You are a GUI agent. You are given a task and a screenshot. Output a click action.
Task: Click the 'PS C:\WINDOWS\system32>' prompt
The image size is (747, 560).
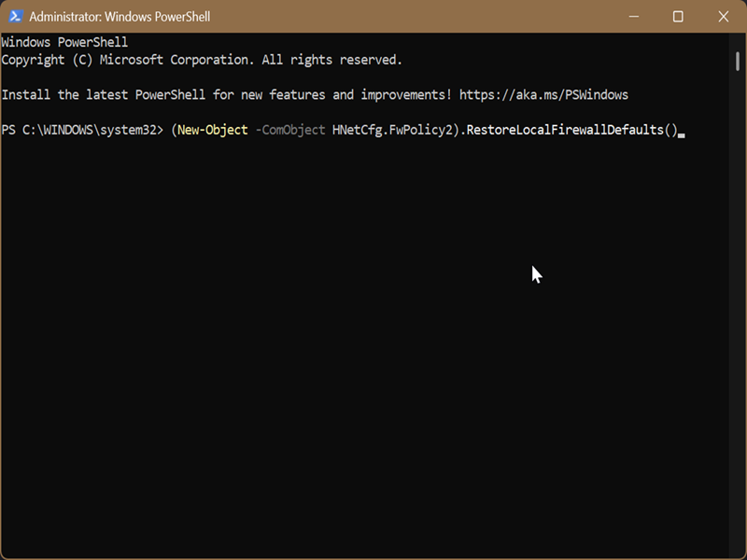82,130
